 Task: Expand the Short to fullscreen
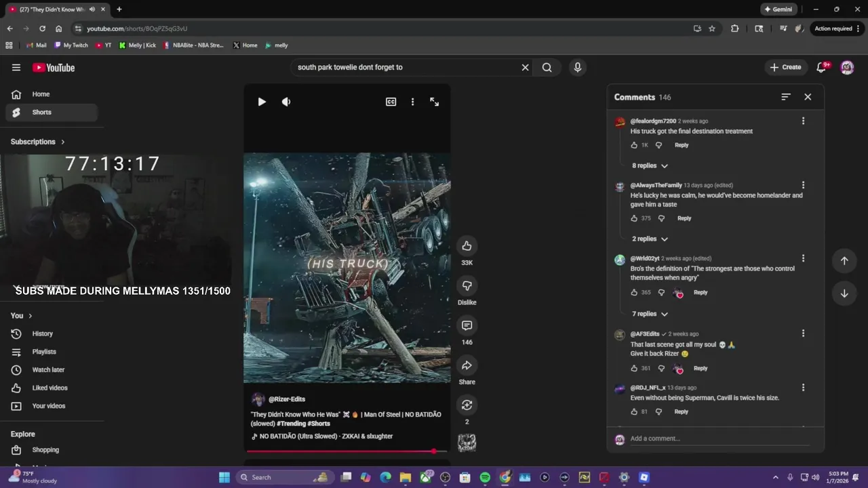click(435, 102)
